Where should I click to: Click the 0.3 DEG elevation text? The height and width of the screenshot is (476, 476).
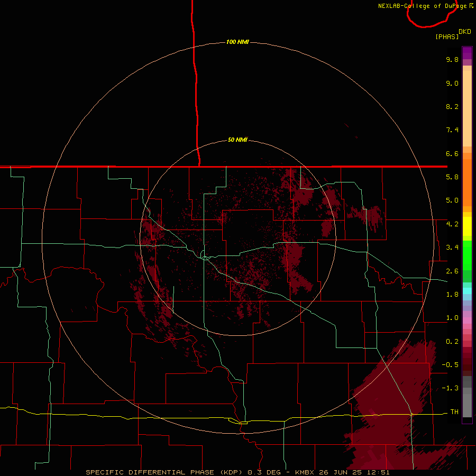click(x=264, y=472)
